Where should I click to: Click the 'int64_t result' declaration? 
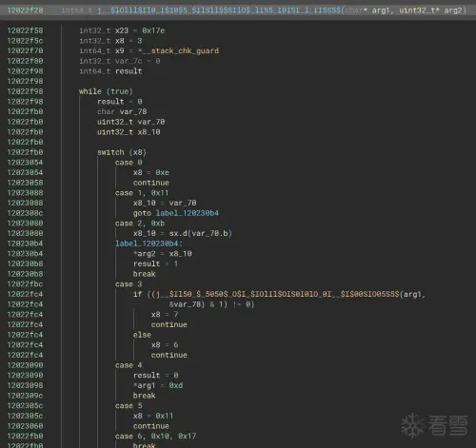(x=110, y=71)
